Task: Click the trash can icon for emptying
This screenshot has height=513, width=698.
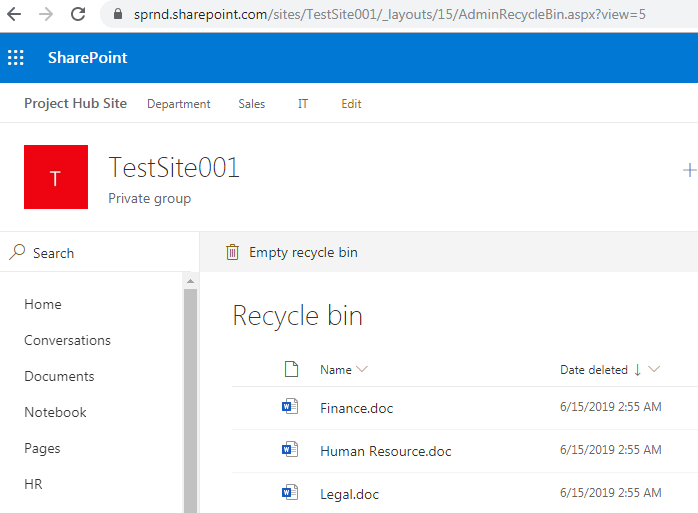Action: coord(232,252)
